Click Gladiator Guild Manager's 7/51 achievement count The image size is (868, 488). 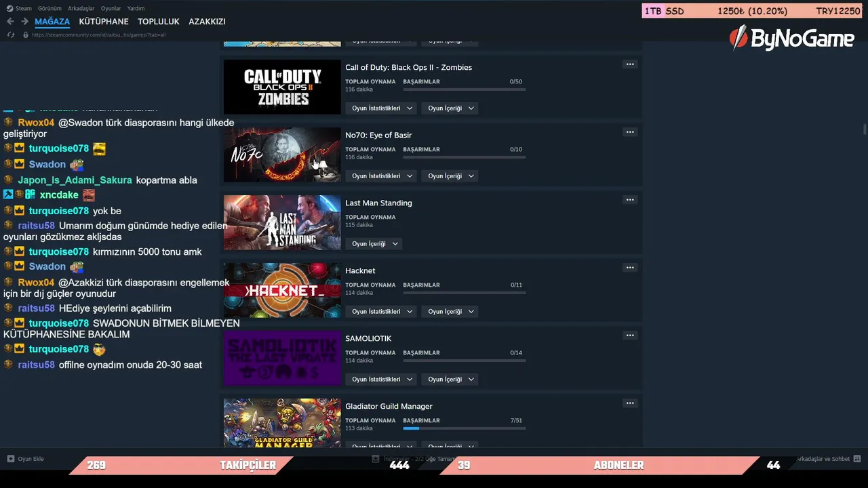click(x=517, y=420)
